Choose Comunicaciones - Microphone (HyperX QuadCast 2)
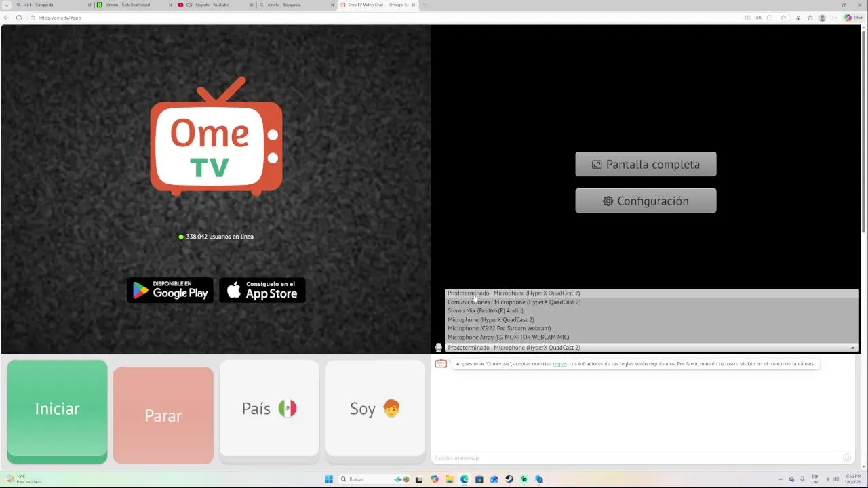This screenshot has width=868, height=488. [x=652, y=302]
